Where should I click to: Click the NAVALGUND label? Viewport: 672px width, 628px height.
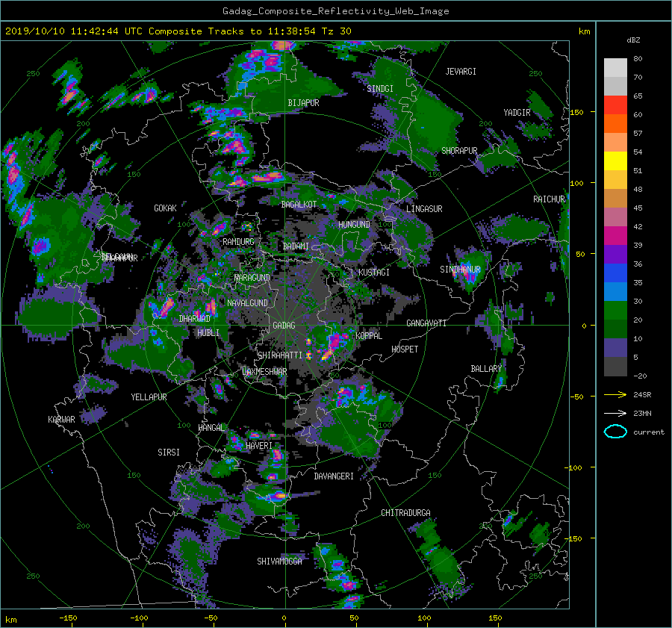click(x=247, y=303)
